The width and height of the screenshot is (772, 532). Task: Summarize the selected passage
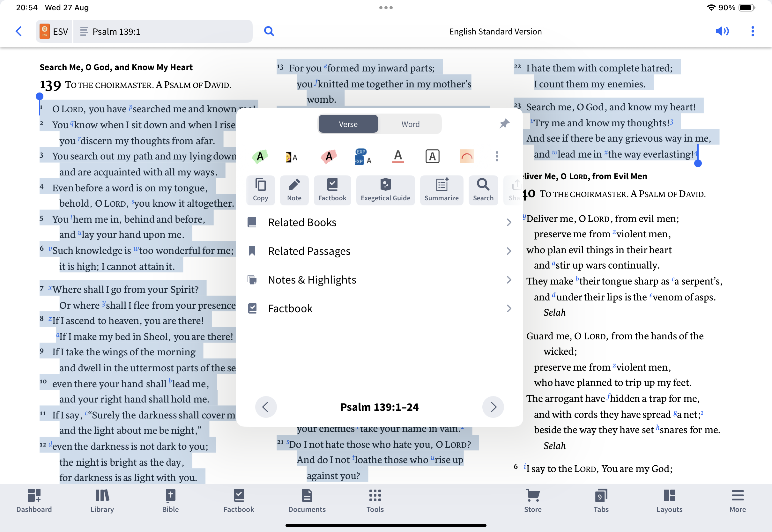(441, 190)
